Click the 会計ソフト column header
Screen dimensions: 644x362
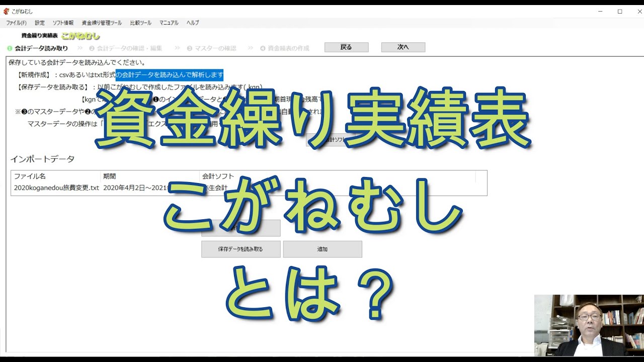(337, 176)
